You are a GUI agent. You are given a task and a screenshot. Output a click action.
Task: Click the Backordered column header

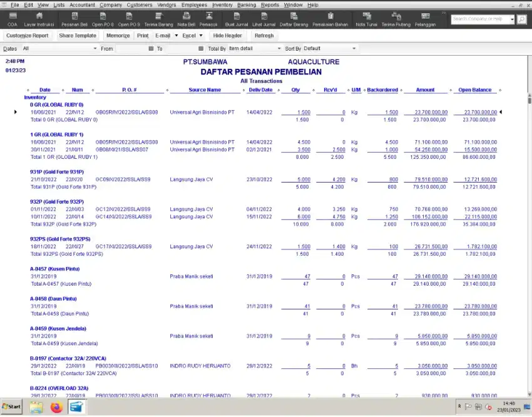[x=382, y=90]
